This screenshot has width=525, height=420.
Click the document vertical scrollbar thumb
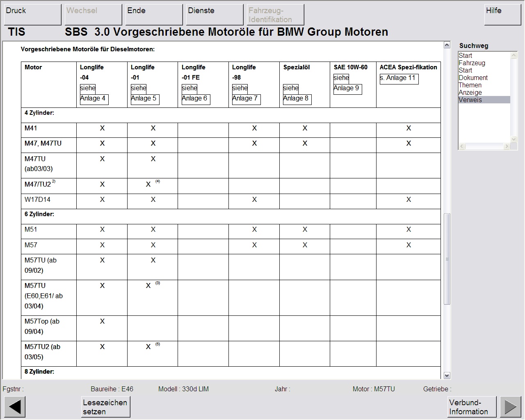[x=447, y=259]
